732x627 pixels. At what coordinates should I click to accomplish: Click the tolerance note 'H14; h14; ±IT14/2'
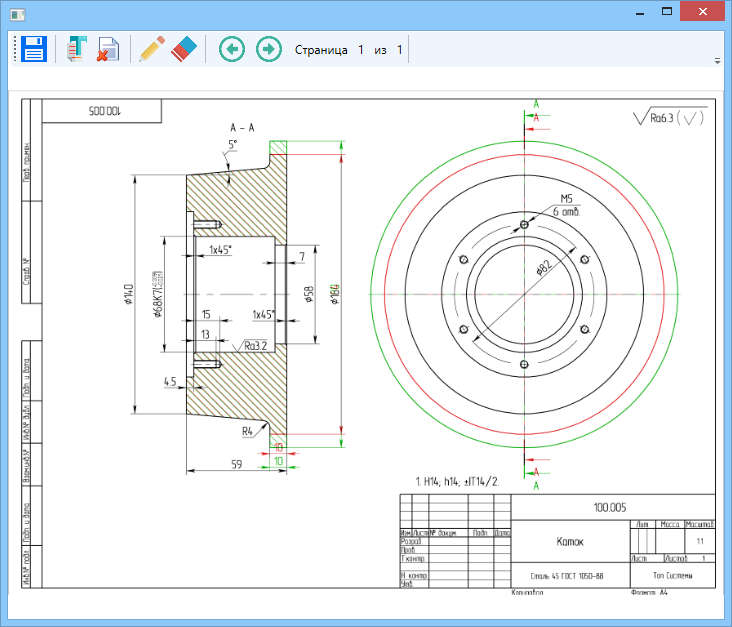(x=461, y=482)
